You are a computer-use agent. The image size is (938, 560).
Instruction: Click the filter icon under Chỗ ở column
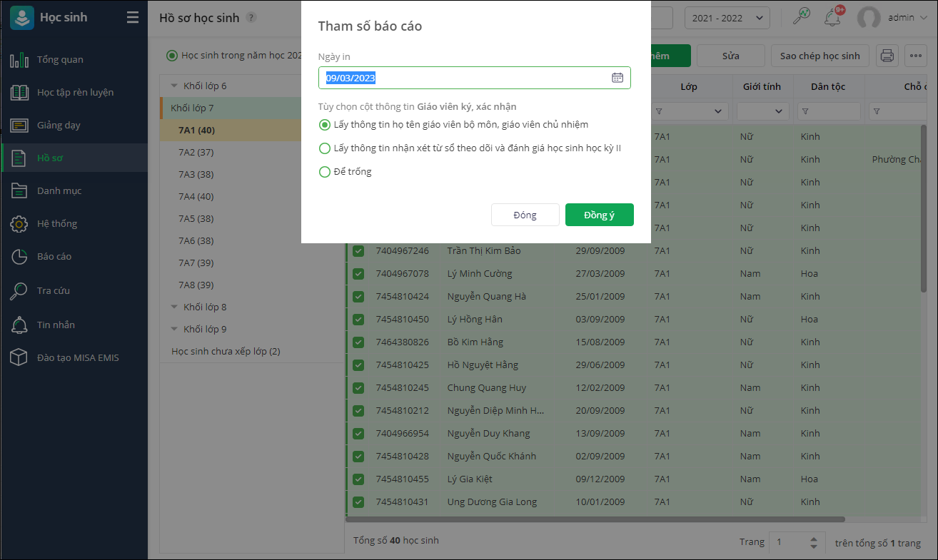(876, 111)
